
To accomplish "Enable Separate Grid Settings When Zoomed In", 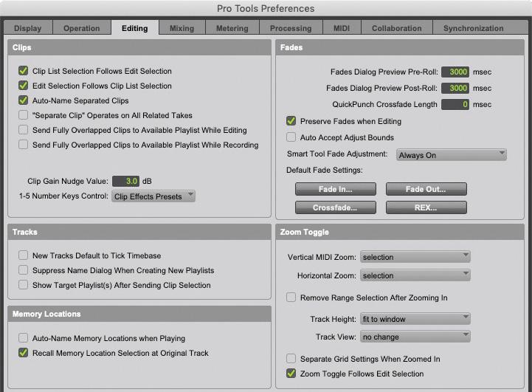I will pos(291,359).
